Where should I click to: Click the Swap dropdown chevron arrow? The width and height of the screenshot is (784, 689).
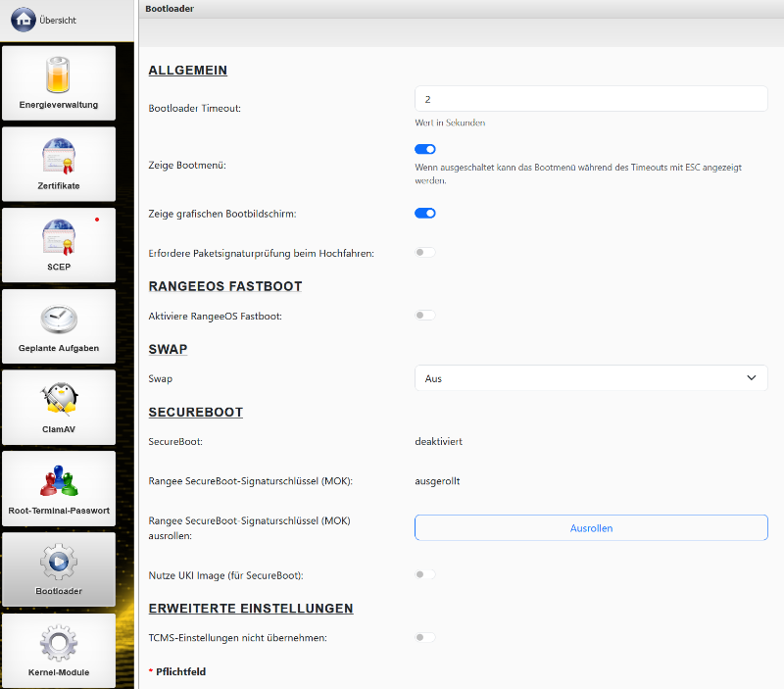(752, 378)
